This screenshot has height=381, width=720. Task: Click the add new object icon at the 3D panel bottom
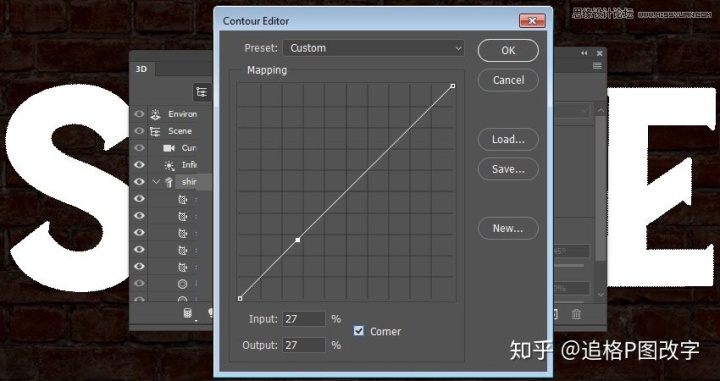point(188,314)
